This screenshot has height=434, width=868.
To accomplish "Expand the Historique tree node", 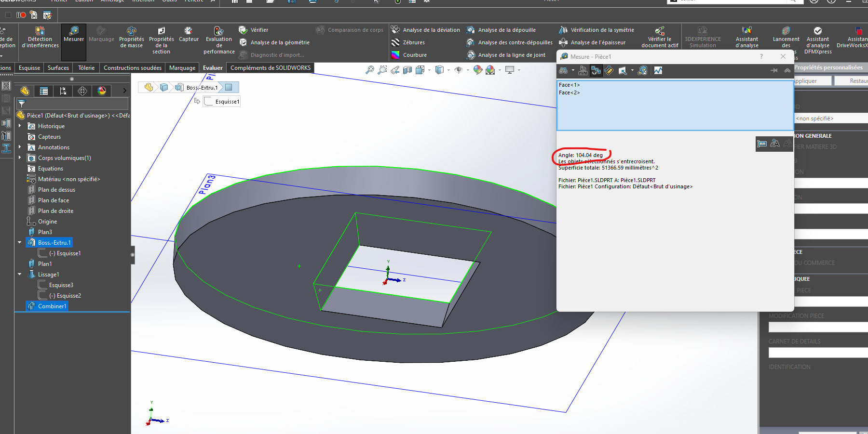I will (20, 126).
